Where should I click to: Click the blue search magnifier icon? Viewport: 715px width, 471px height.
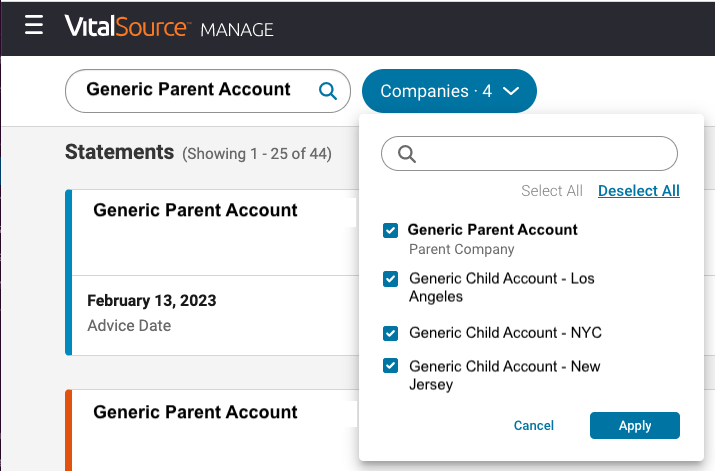tap(327, 91)
